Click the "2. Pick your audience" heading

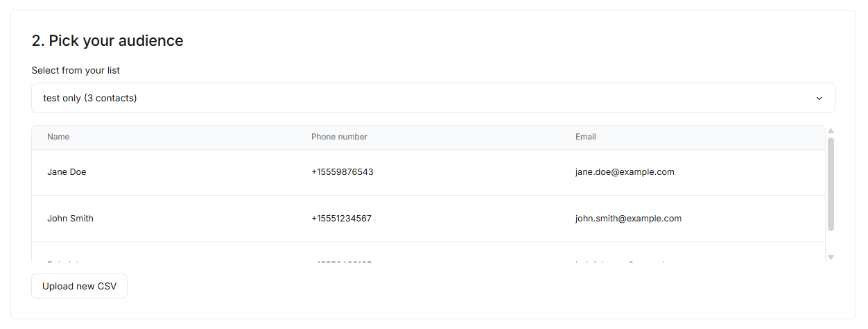(x=107, y=41)
